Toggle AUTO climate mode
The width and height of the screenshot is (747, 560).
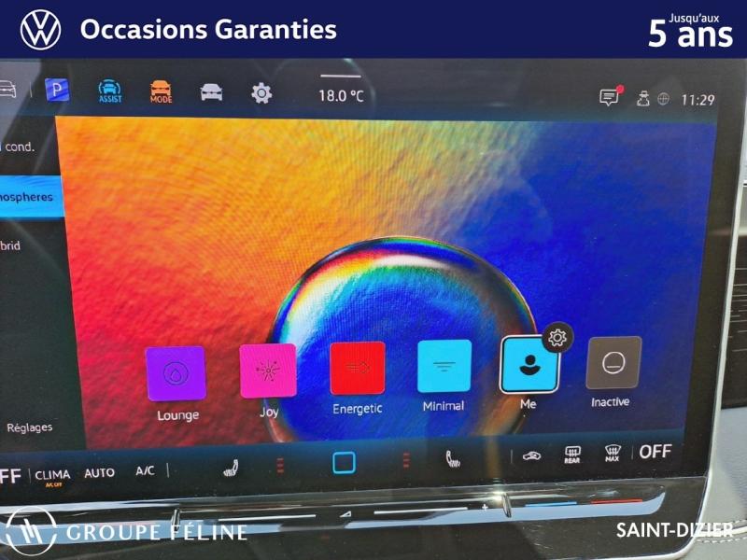tap(99, 473)
